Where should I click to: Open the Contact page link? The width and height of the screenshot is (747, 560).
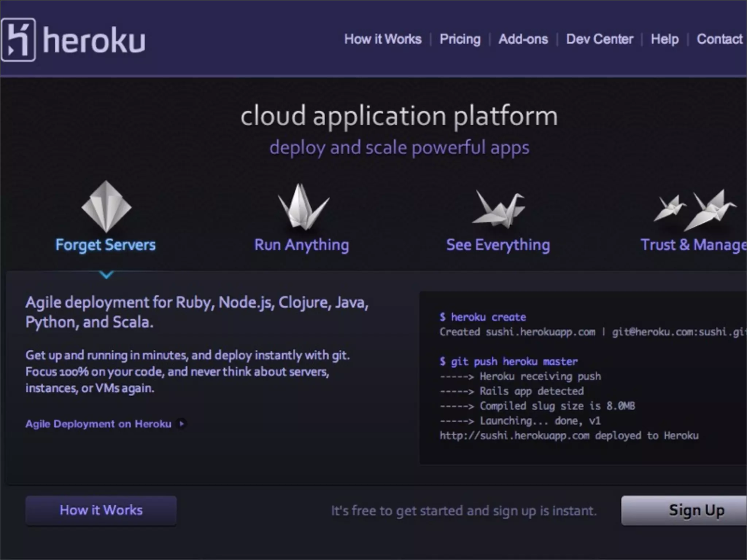720,39
